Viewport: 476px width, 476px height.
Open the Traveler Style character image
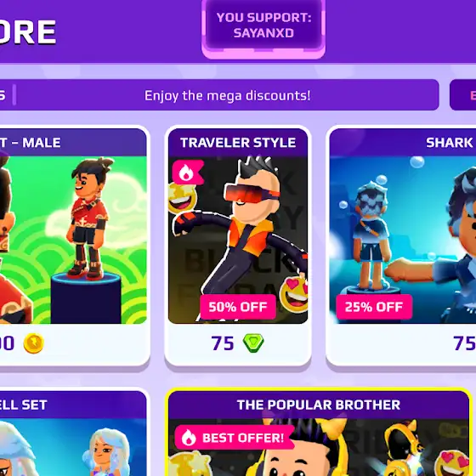pos(238,240)
